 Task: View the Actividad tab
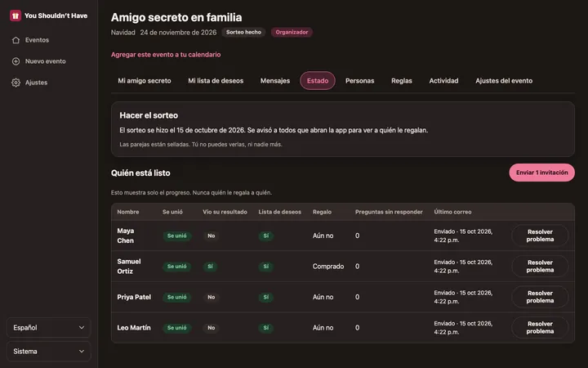tap(443, 81)
